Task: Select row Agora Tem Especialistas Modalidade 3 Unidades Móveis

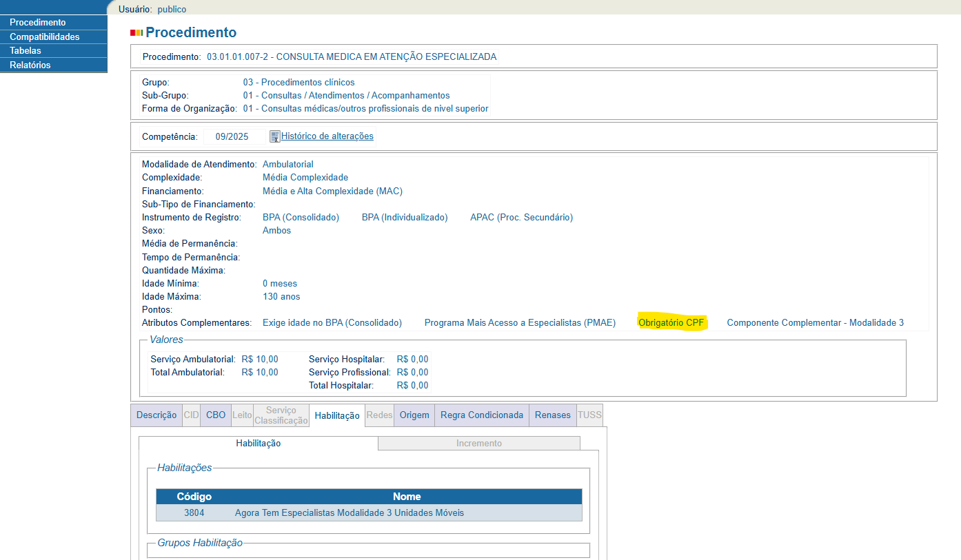Action: (x=369, y=513)
